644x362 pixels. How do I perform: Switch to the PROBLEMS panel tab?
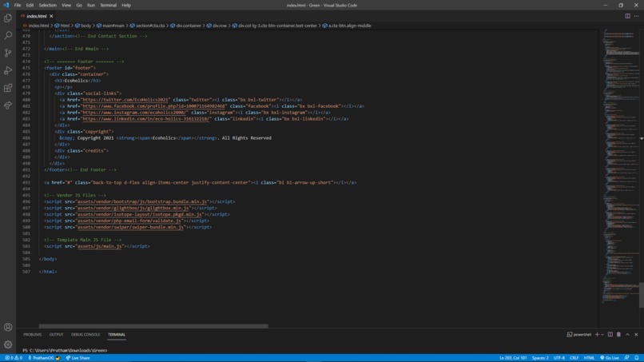coord(33,335)
